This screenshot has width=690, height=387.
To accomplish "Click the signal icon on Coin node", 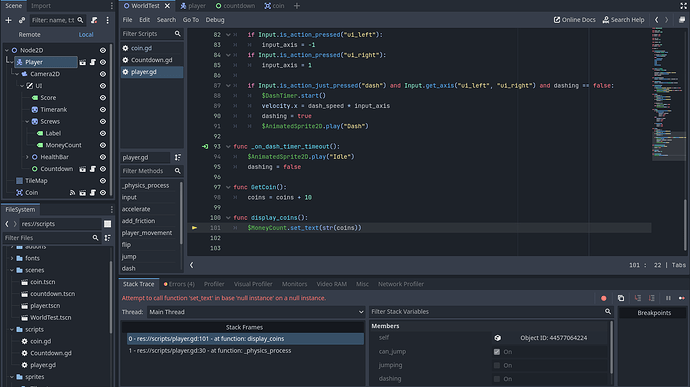I will coord(73,192).
